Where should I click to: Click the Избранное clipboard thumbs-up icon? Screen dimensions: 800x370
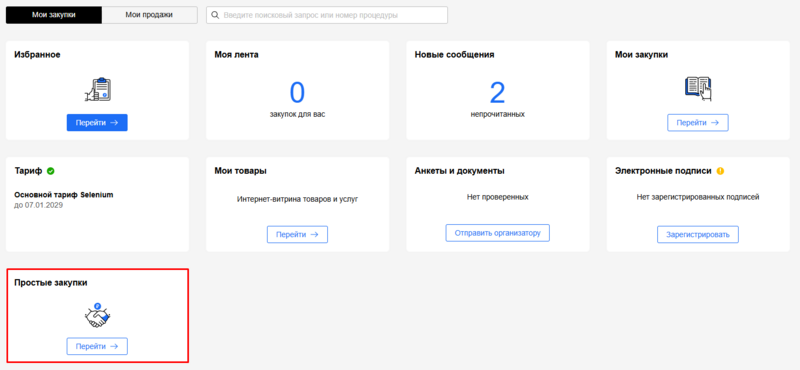click(x=97, y=89)
